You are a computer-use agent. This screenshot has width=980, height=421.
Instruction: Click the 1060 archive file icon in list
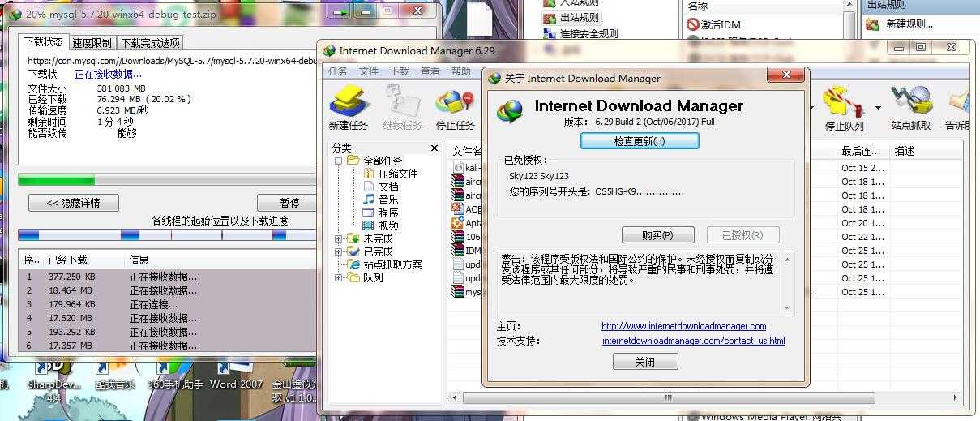[458, 237]
